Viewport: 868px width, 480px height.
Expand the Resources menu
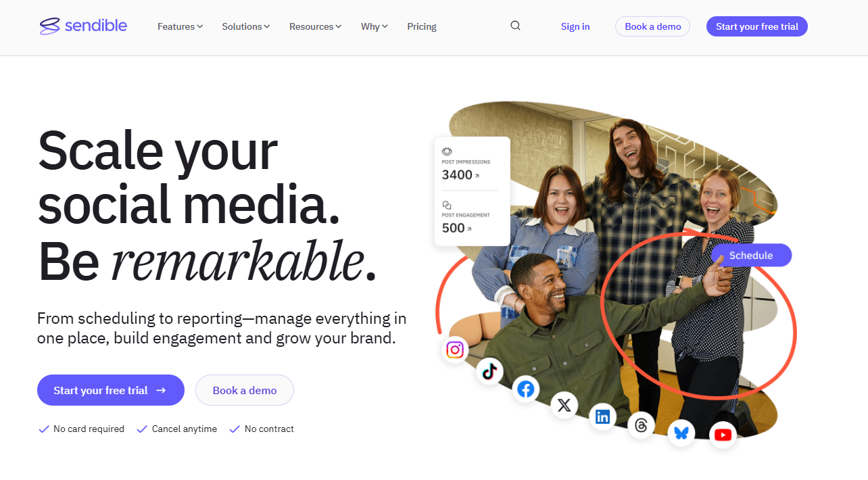[x=315, y=26]
